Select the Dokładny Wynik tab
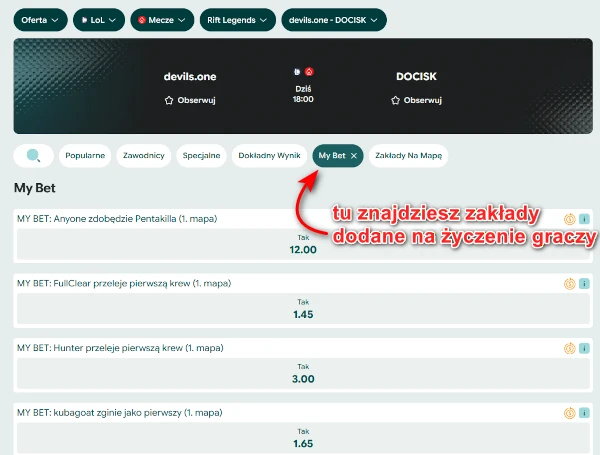The width and height of the screenshot is (600, 455). [269, 156]
